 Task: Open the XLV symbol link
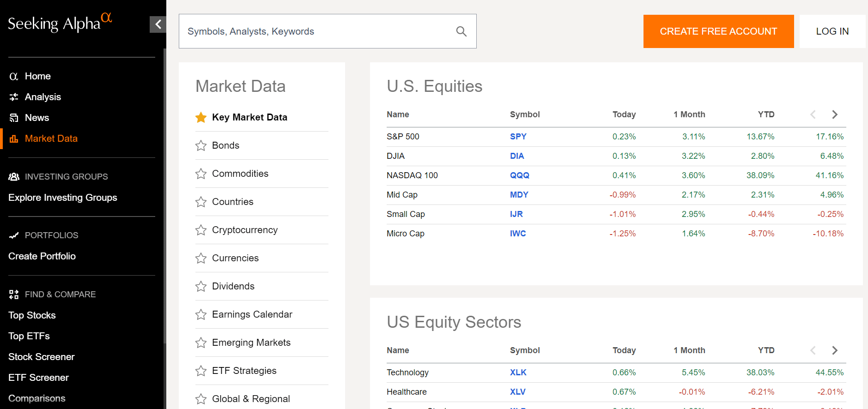click(518, 392)
